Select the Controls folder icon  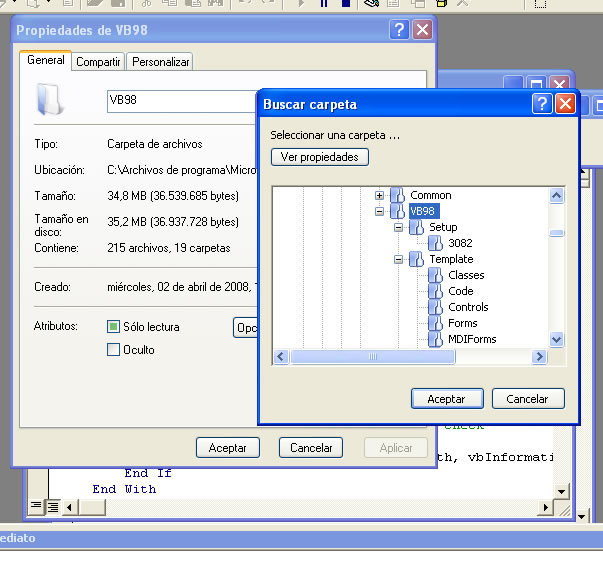(x=436, y=307)
